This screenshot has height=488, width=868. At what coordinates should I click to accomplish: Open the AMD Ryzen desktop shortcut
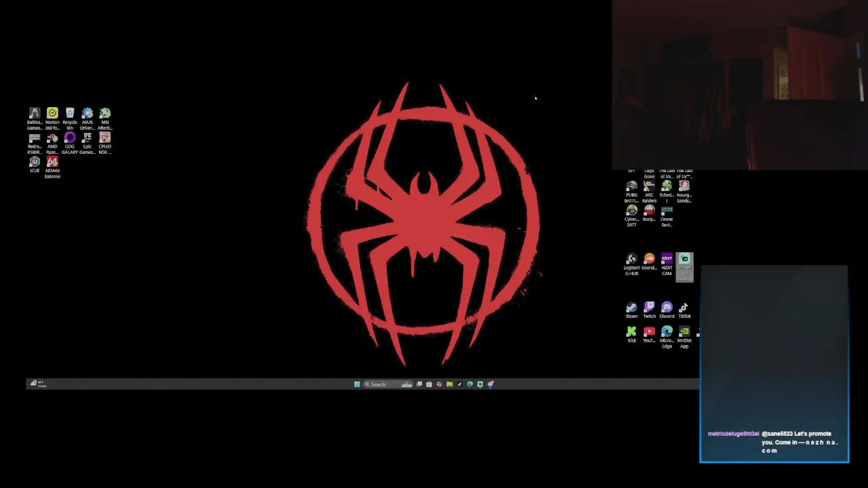pos(52,143)
